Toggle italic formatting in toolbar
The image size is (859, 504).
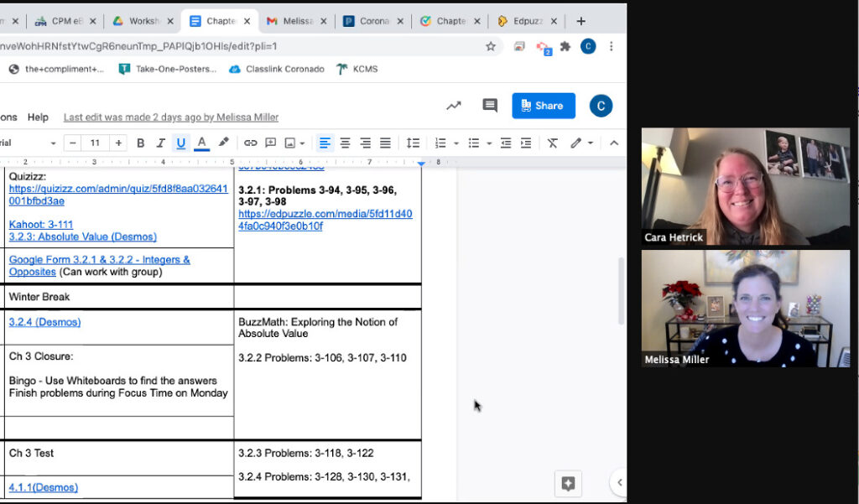(x=160, y=143)
